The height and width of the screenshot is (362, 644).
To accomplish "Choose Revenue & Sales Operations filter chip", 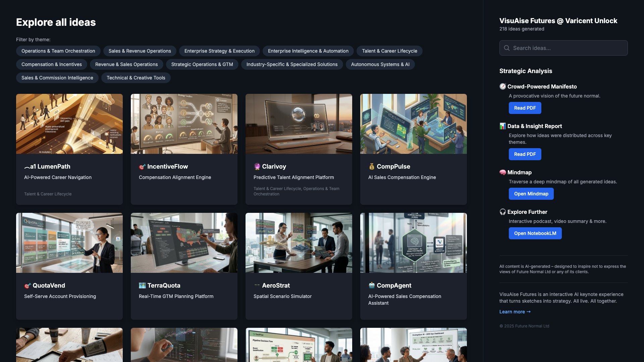I will [126, 64].
